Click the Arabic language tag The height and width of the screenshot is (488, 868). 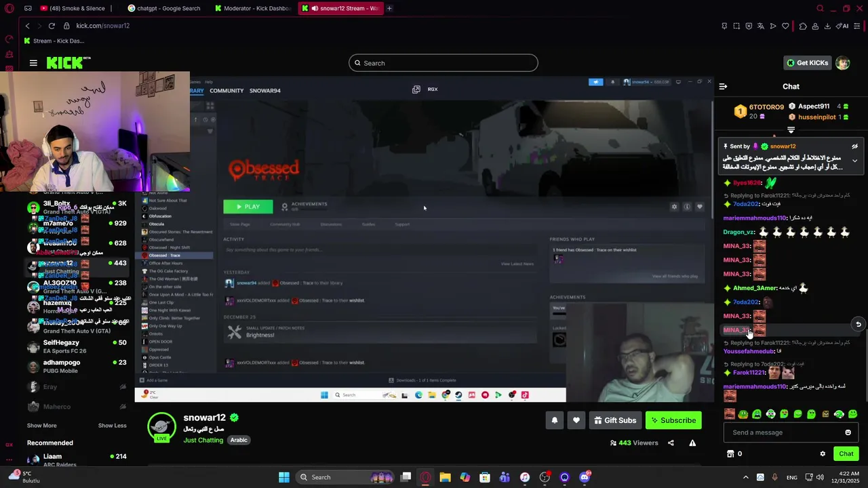point(239,440)
